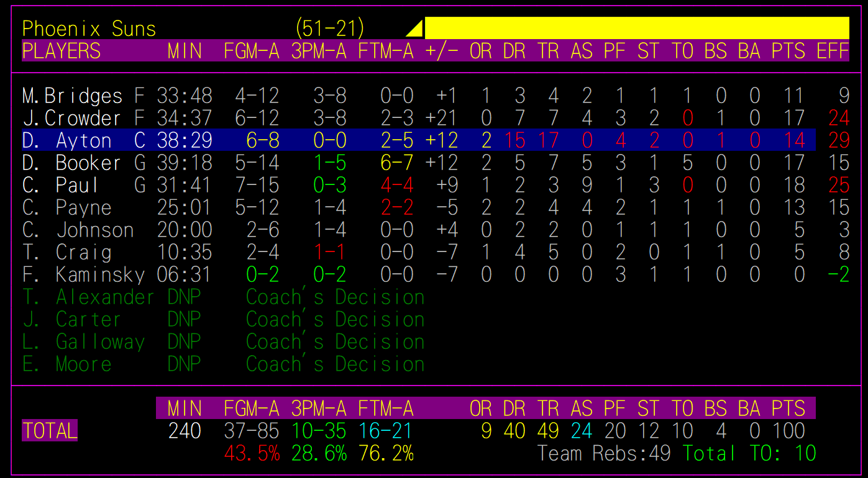Click the PLAYERS column header
868x478 pixels.
pyautogui.click(x=61, y=51)
